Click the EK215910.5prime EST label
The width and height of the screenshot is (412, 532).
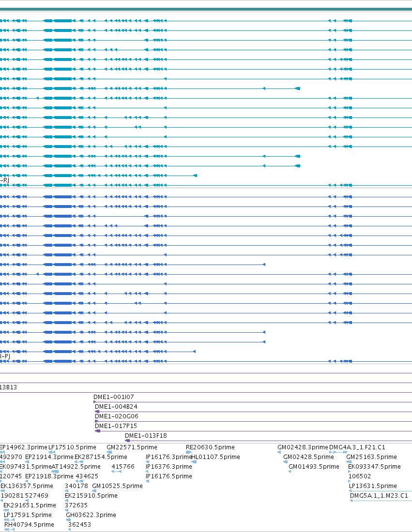pyautogui.click(x=91, y=496)
